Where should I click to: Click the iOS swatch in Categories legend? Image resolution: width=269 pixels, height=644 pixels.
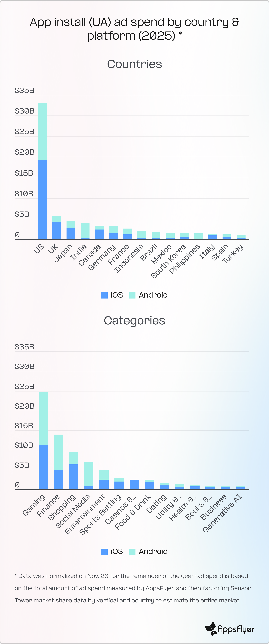pos(104,552)
